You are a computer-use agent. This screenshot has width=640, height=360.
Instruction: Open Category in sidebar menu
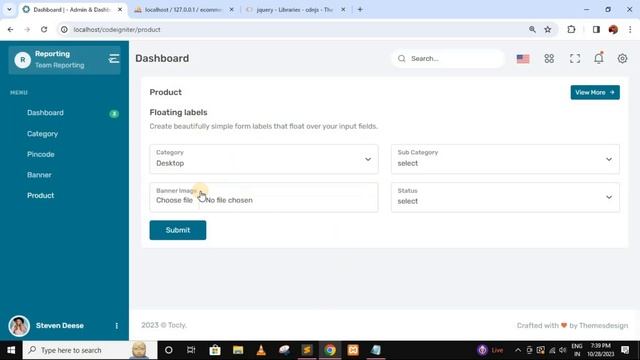pyautogui.click(x=42, y=134)
